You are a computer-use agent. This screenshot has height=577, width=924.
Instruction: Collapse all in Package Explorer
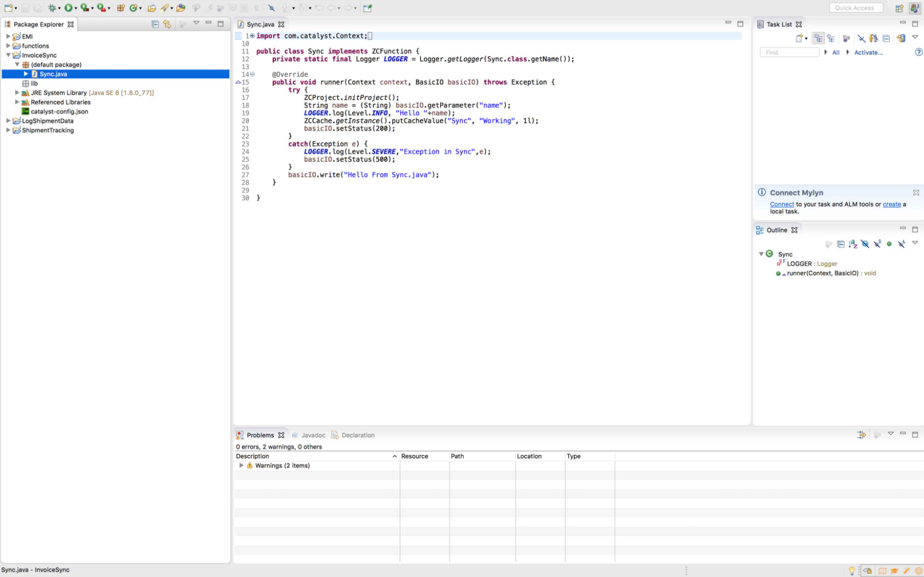click(155, 24)
